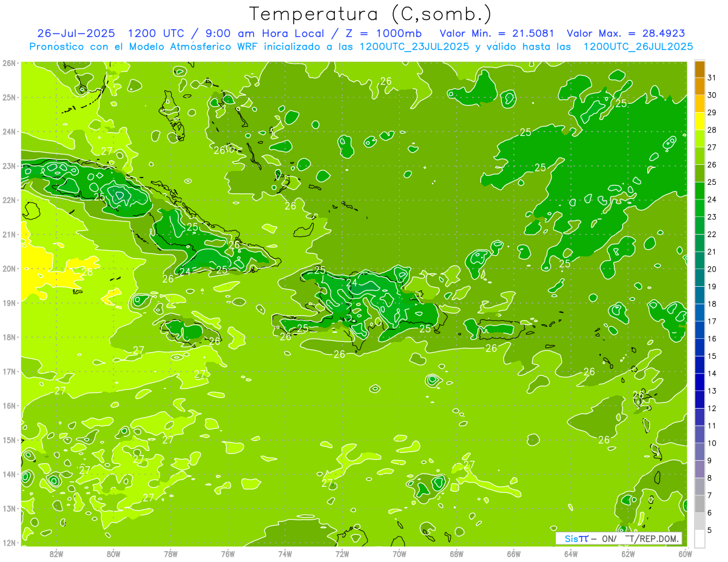Click the 12N latitude axis label
This screenshot has height=562, width=728.
point(9,543)
